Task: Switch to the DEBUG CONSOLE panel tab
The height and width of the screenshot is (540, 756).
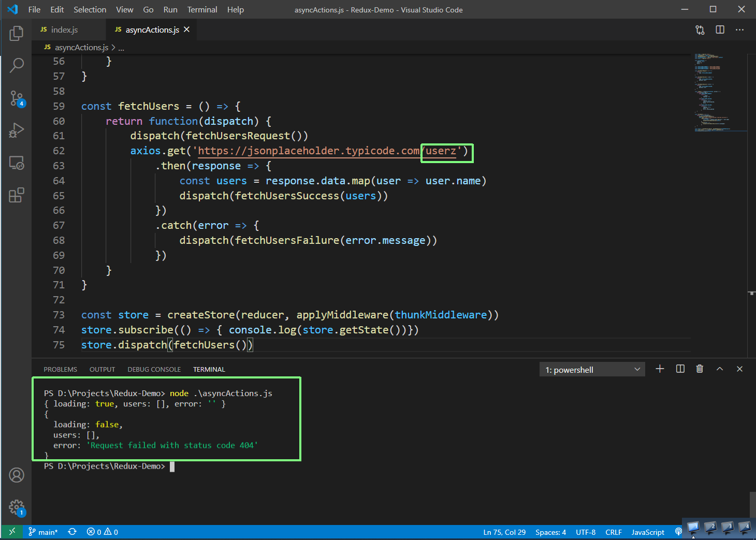Action: [x=154, y=369]
